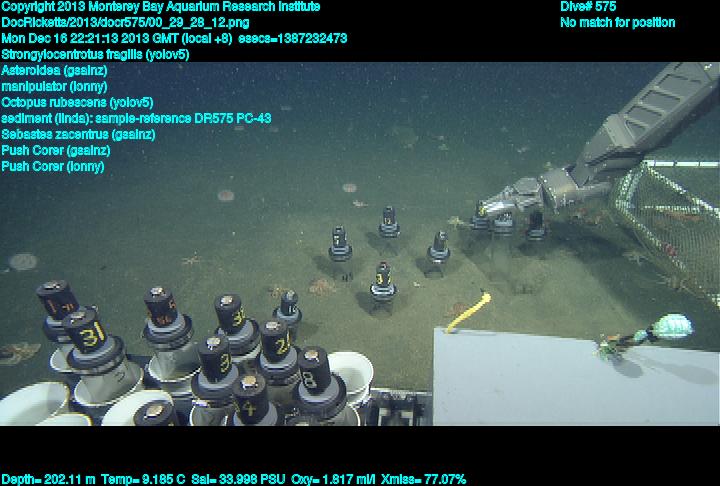Viewport: 720px width, 486px height.
Task: Click the 'Push Corer (lonny)' annotation
Action: click(x=52, y=166)
